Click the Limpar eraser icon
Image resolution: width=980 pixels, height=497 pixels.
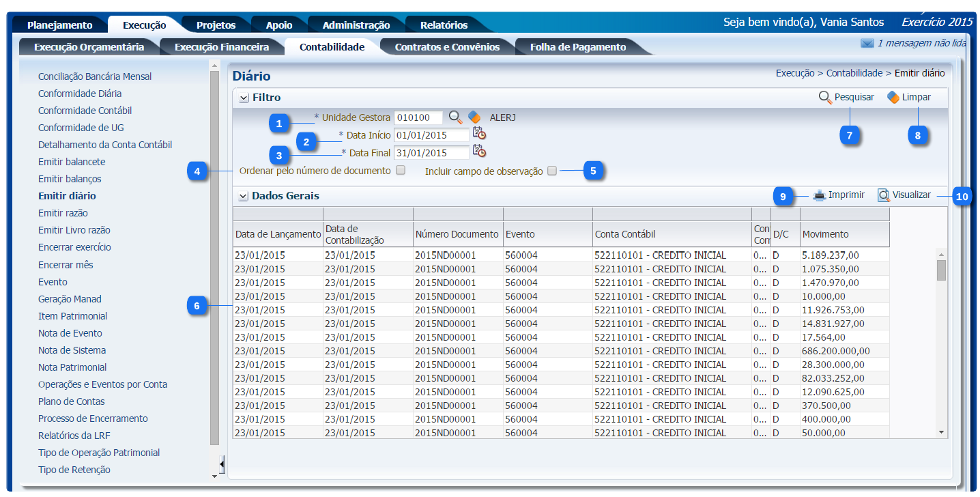coord(893,98)
